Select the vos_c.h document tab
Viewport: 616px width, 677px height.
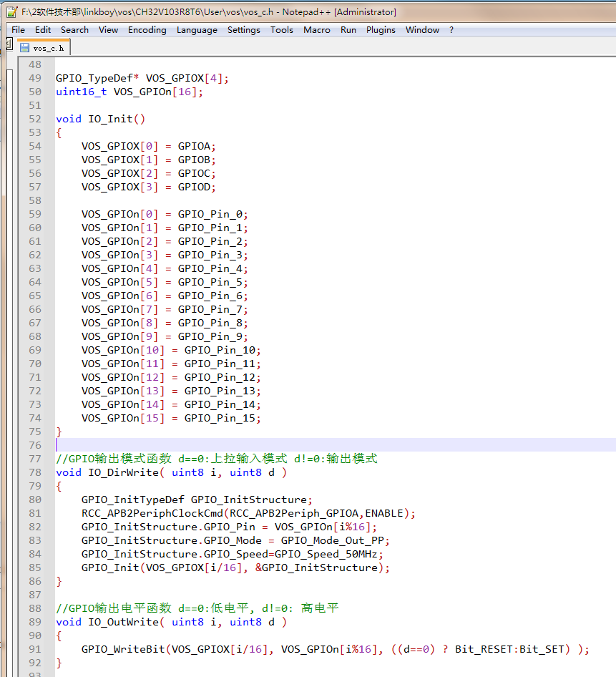tap(47, 48)
